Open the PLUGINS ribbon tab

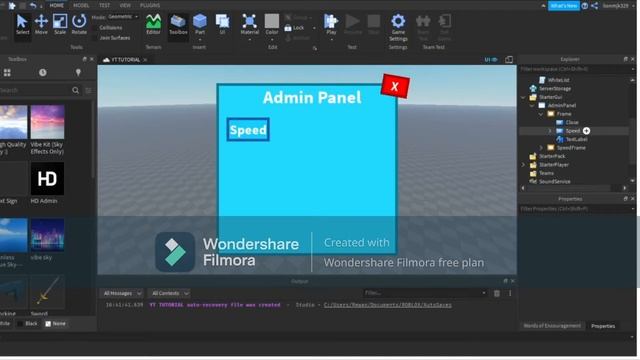(x=150, y=5)
